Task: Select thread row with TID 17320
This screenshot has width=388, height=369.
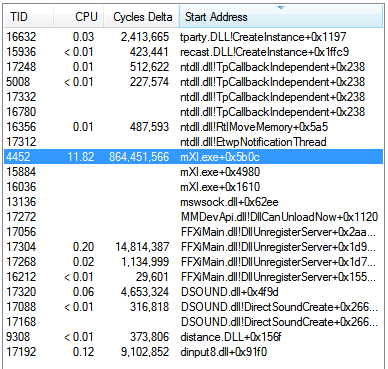Action: point(193,292)
